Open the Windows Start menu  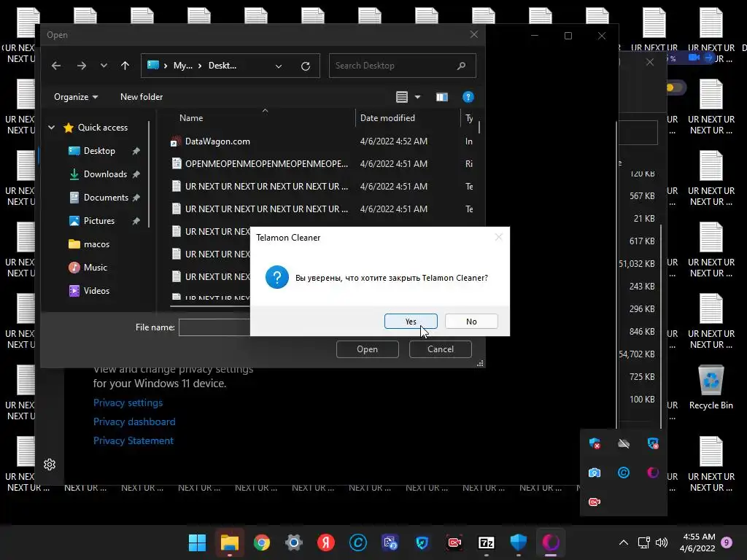click(x=197, y=542)
